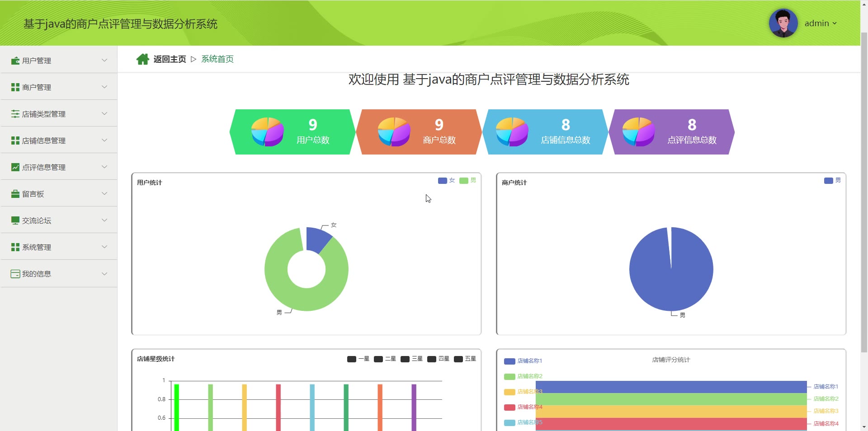Click the red 店铺名称4 band in 店铺评分统计

(x=671, y=424)
